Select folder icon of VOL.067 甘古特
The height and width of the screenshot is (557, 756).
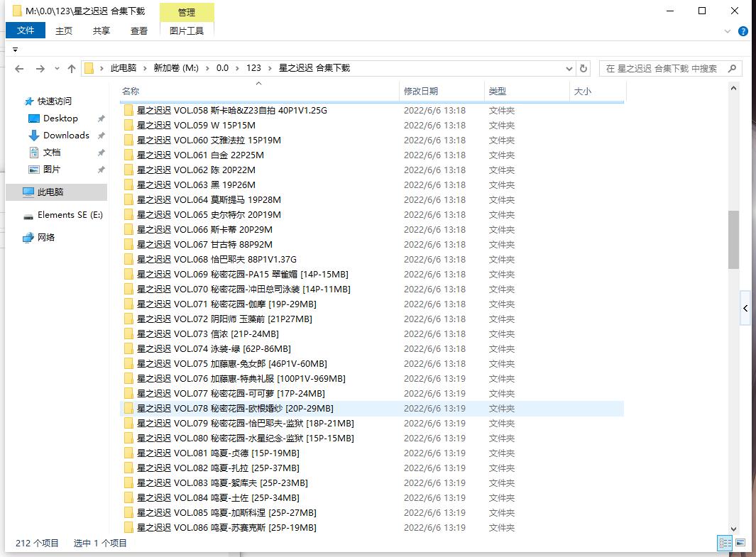[128, 245]
